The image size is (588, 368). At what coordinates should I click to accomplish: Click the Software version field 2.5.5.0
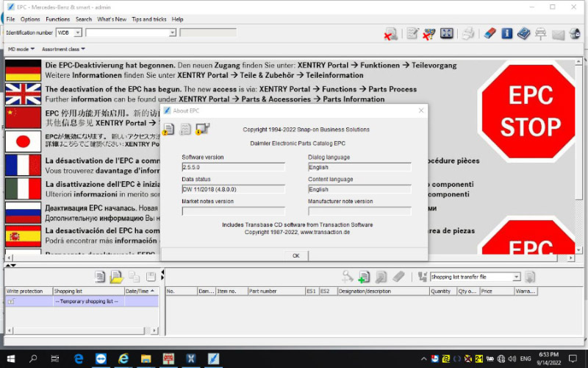[233, 167]
